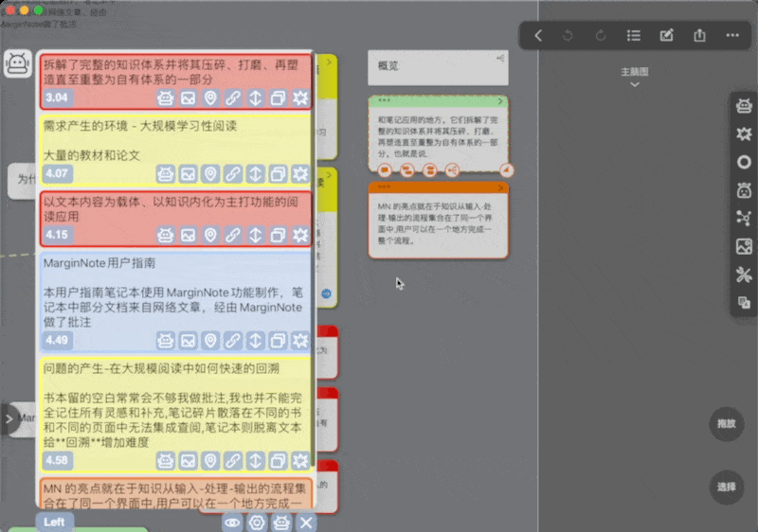The image size is (758, 532).
Task: Click the location pin on the 4.58 card
Action: pos(210,461)
